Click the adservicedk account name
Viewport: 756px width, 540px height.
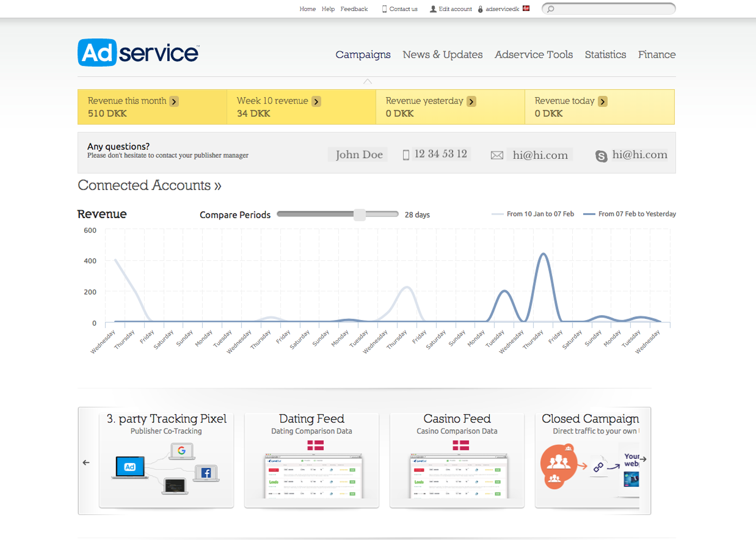pyautogui.click(x=502, y=9)
